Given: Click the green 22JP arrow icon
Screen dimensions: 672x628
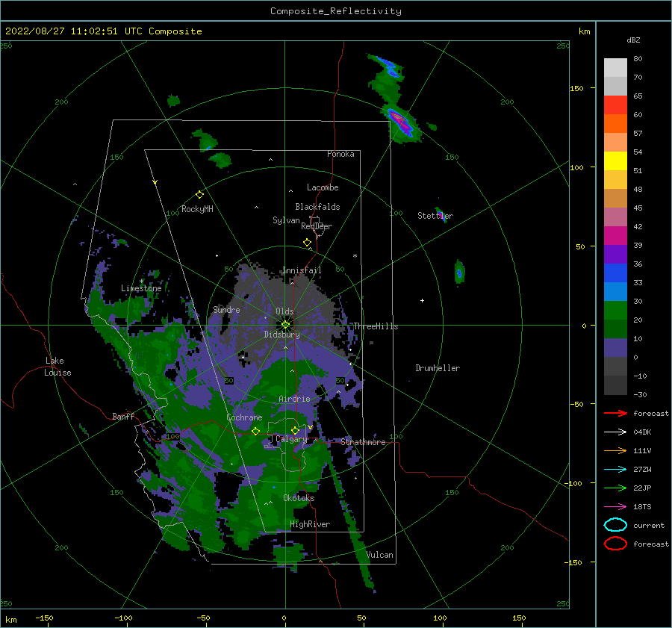Looking at the screenshot, I should point(615,488).
